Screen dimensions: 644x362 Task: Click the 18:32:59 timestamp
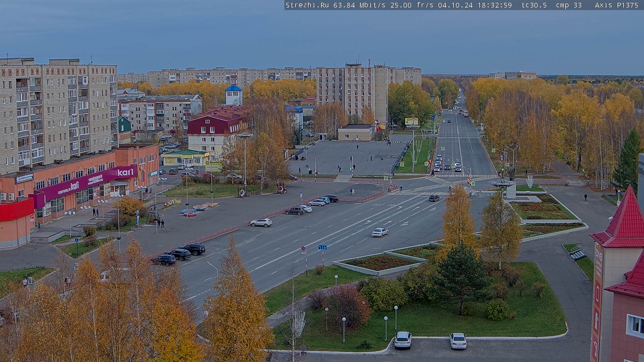point(495,5)
